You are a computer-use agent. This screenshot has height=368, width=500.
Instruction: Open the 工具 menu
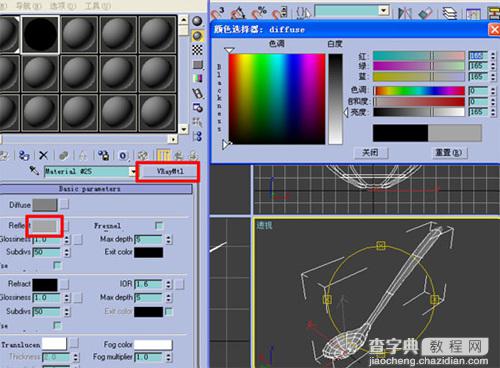coord(98,6)
